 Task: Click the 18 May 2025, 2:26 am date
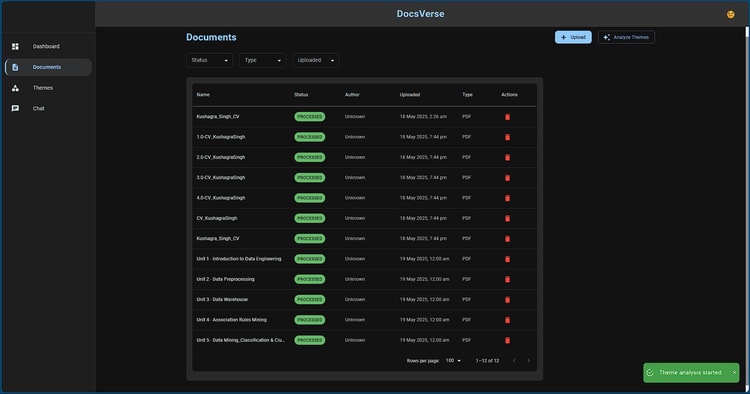423,117
